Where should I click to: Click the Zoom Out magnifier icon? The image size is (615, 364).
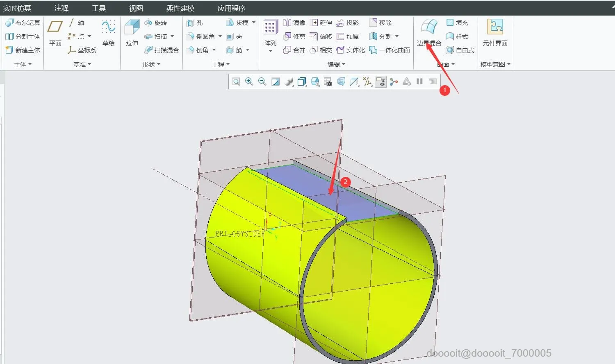pos(262,81)
